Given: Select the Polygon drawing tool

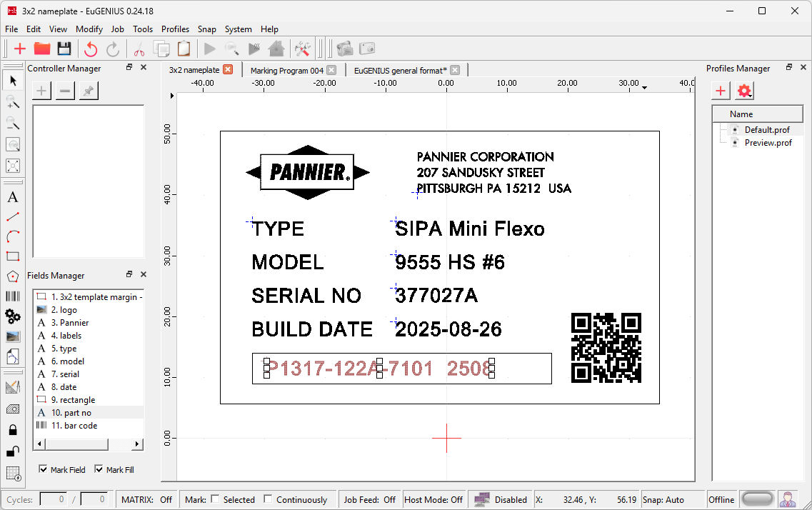Looking at the screenshot, I should coord(13,276).
